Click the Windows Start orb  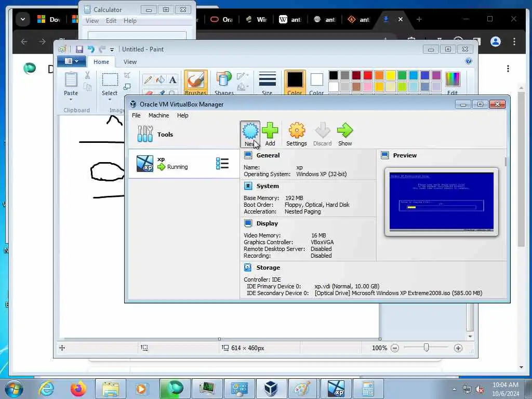(x=14, y=389)
